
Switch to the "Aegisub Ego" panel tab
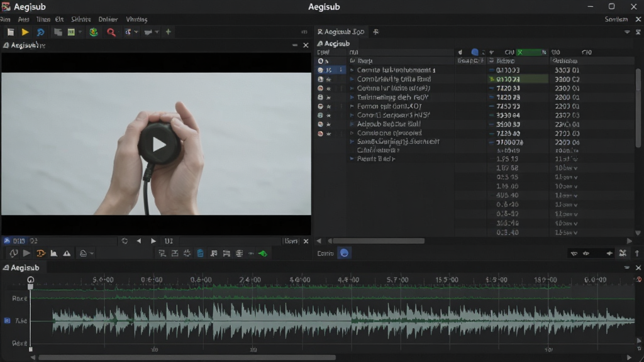(x=341, y=31)
